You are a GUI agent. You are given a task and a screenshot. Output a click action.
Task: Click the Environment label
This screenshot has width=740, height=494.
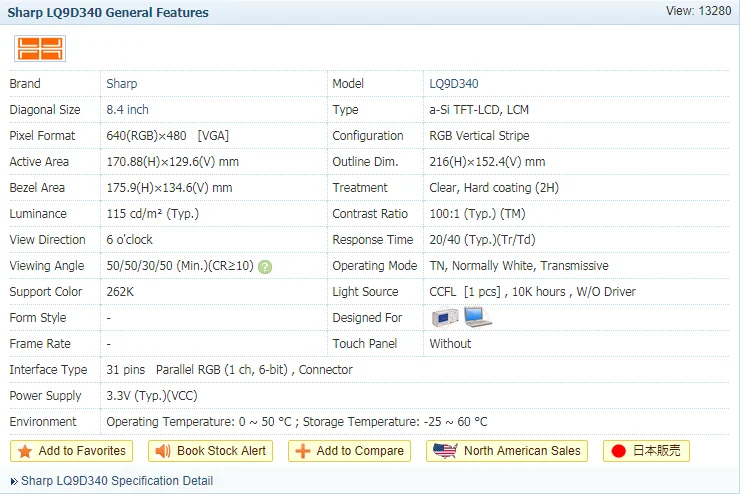tap(43, 421)
